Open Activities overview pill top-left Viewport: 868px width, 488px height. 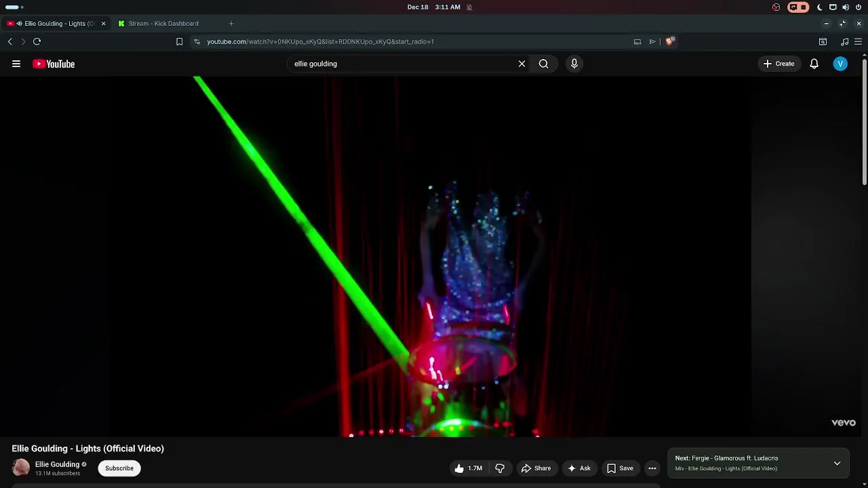[x=14, y=7]
